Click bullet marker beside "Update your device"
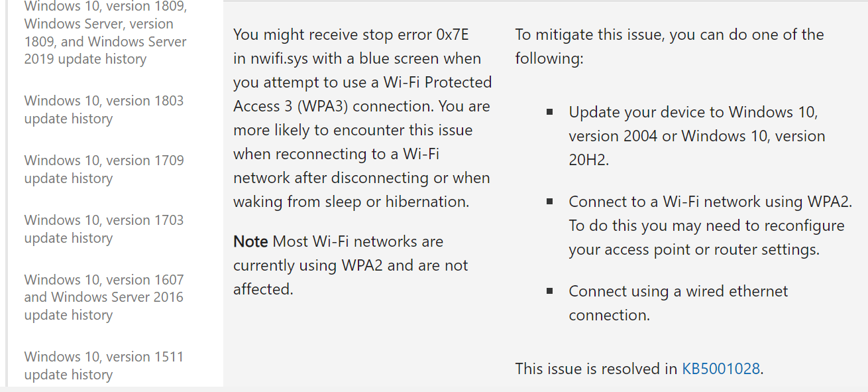Screen dimensions: 868x392 550,112
